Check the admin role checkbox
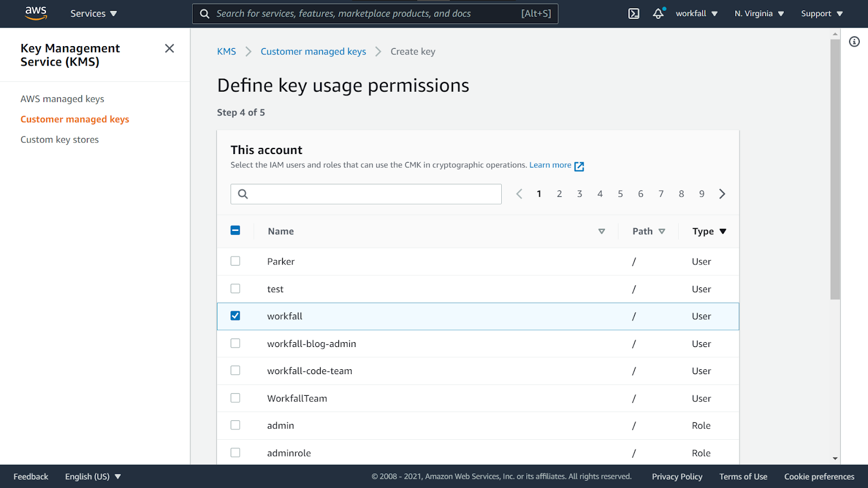Image resolution: width=868 pixels, height=488 pixels. pos(235,425)
